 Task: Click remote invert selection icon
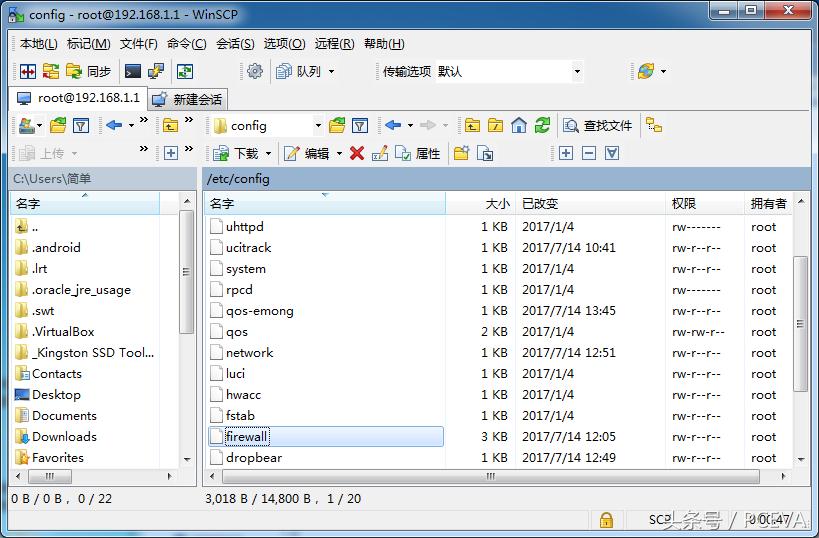612,153
